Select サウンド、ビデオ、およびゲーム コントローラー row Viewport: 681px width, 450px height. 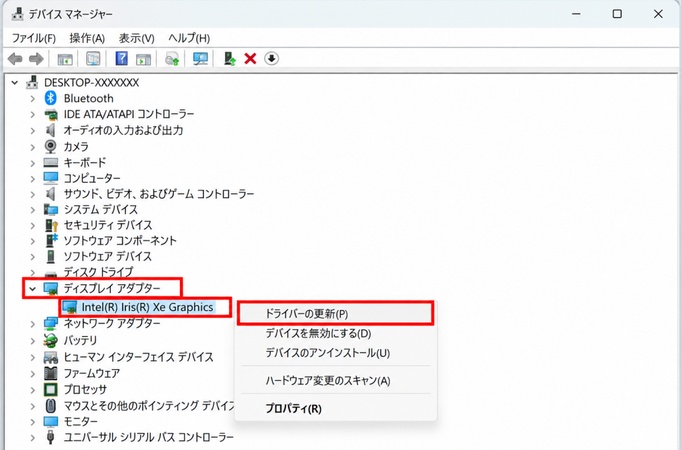[x=159, y=194]
